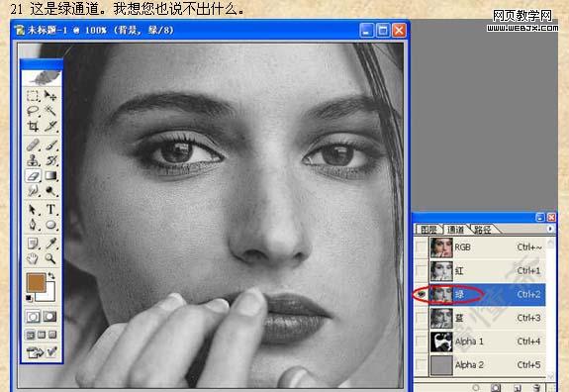The height and width of the screenshot is (392, 569).
Task: Select the Smudge tool
Action: pos(33,190)
